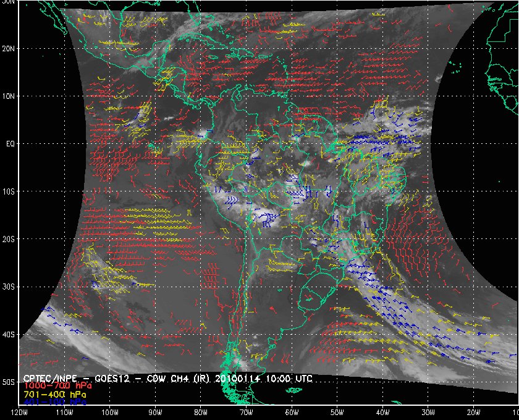Click the 40S latitude label
The width and height of the screenshot is (519, 420).
coord(9,335)
